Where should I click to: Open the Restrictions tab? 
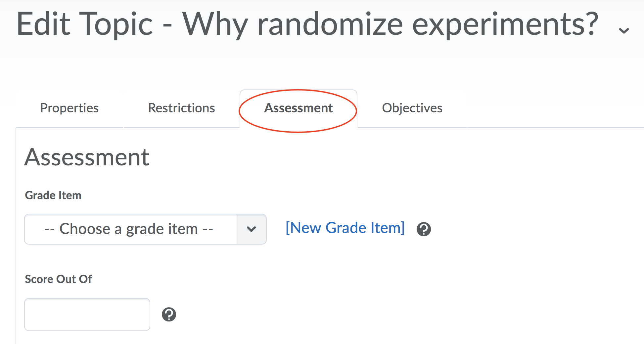tap(181, 108)
